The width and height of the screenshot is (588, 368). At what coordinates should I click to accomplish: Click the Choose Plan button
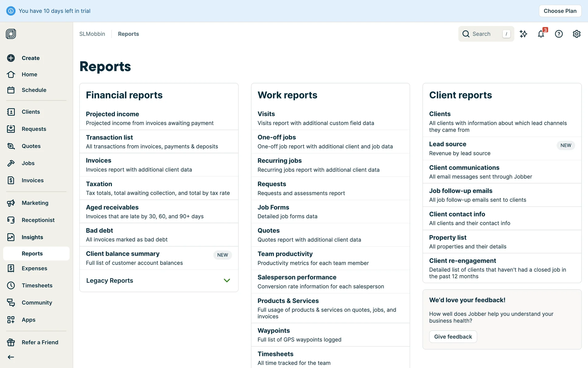(560, 11)
